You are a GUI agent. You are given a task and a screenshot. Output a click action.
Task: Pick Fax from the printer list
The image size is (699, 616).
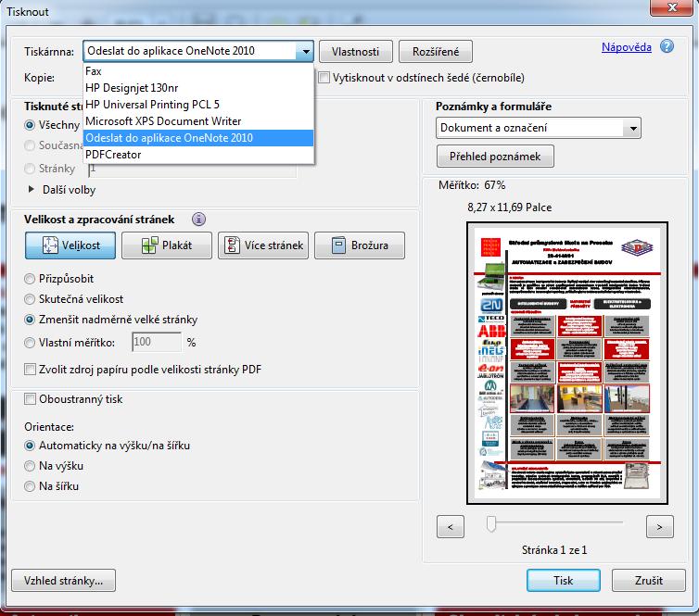click(x=198, y=71)
